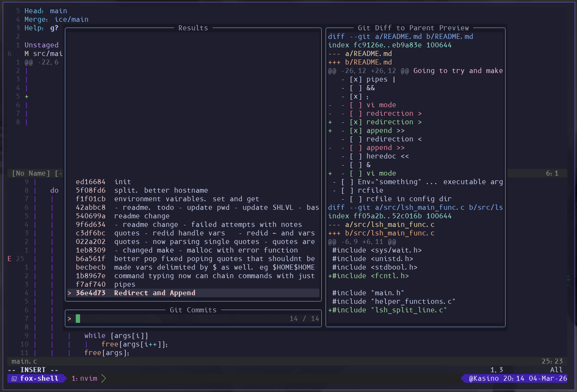This screenshot has width=577, height=392.
Task: Select the 1: nvim tmux window tab
Action: 84,378
